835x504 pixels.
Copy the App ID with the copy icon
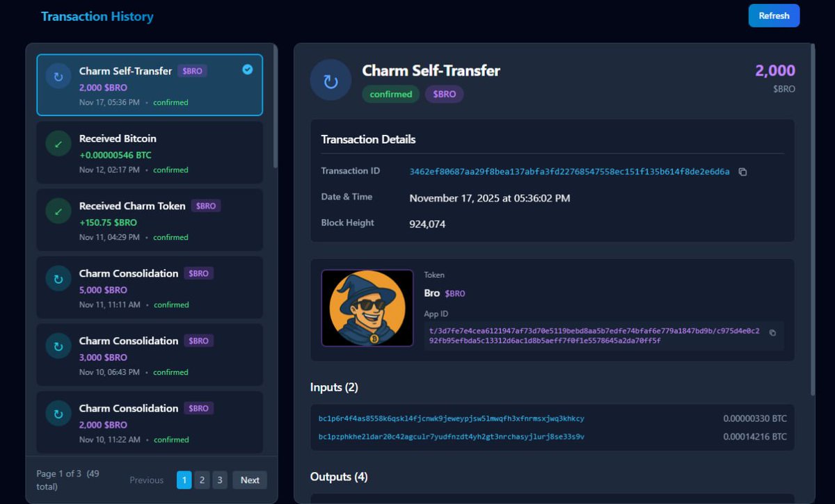pyautogui.click(x=772, y=333)
